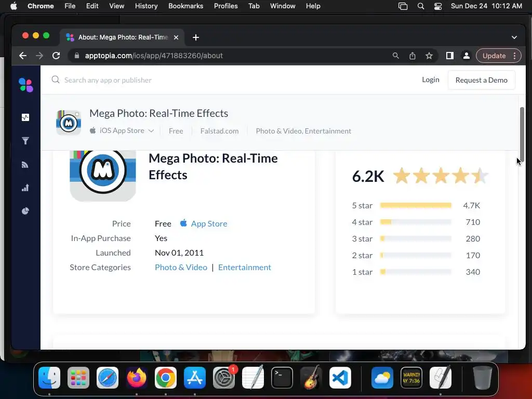Click the zoom magnifier icon in address bar
Screen dimensions: 532x399
pyautogui.click(x=395, y=56)
